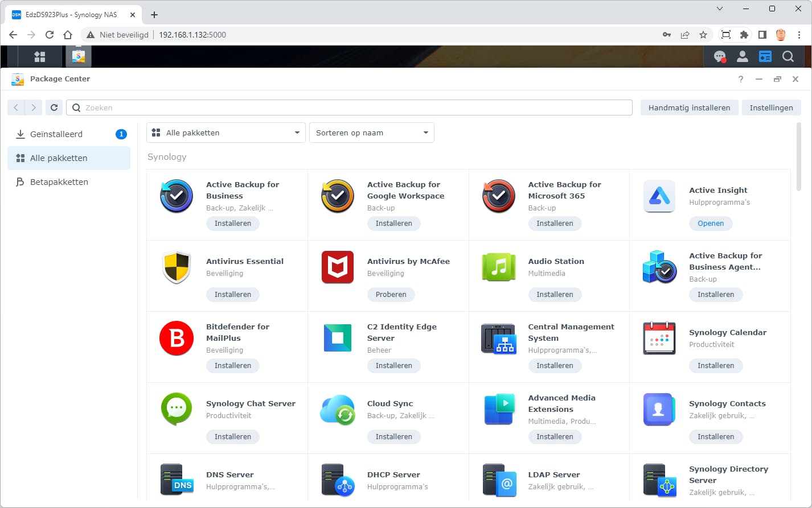Click the DSM search magnifier icon
Image resolution: width=812 pixels, height=508 pixels.
point(788,56)
